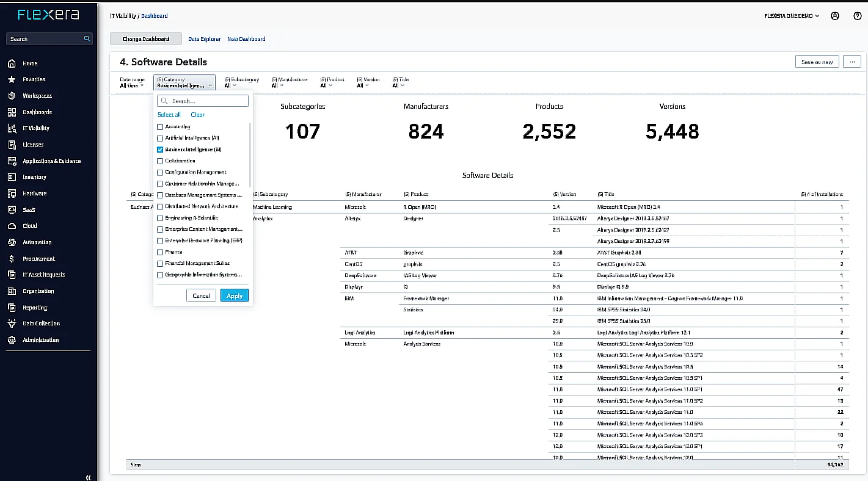Open the Inventory sidebar icon
Screen dimensions: 868x481
[11, 177]
